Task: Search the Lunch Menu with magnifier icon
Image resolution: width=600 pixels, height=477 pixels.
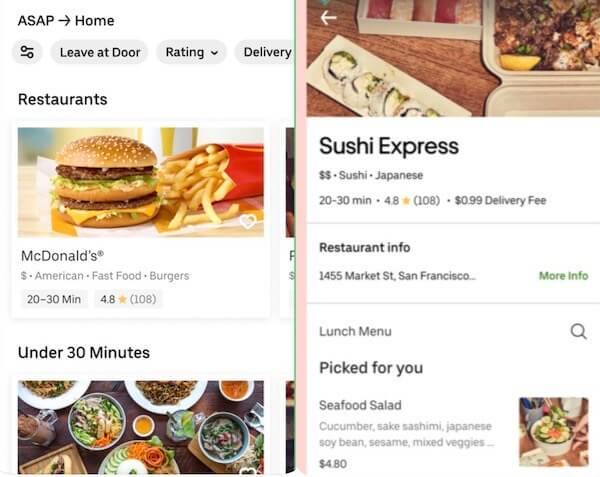Action: coord(578,331)
